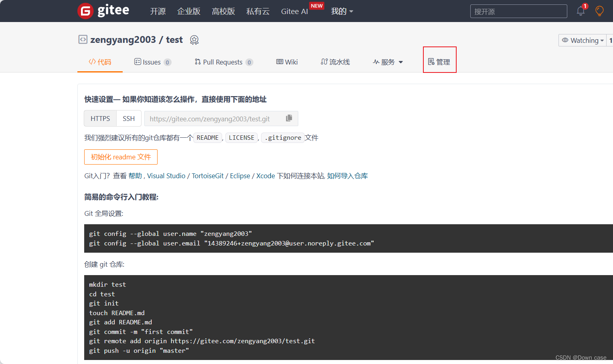Click the Pull Requests count badge 0

(x=249, y=62)
